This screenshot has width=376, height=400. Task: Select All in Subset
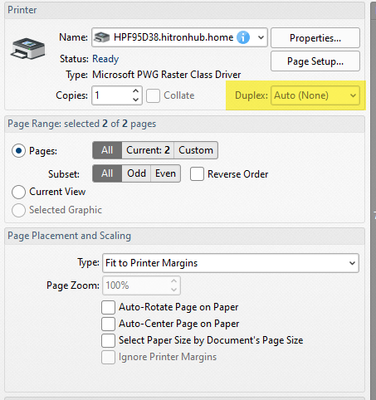107,173
